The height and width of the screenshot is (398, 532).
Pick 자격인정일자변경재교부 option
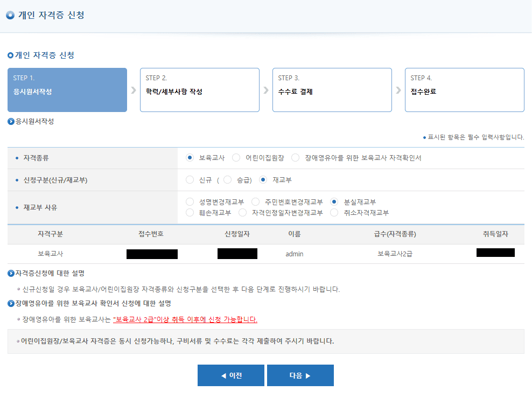click(243, 213)
